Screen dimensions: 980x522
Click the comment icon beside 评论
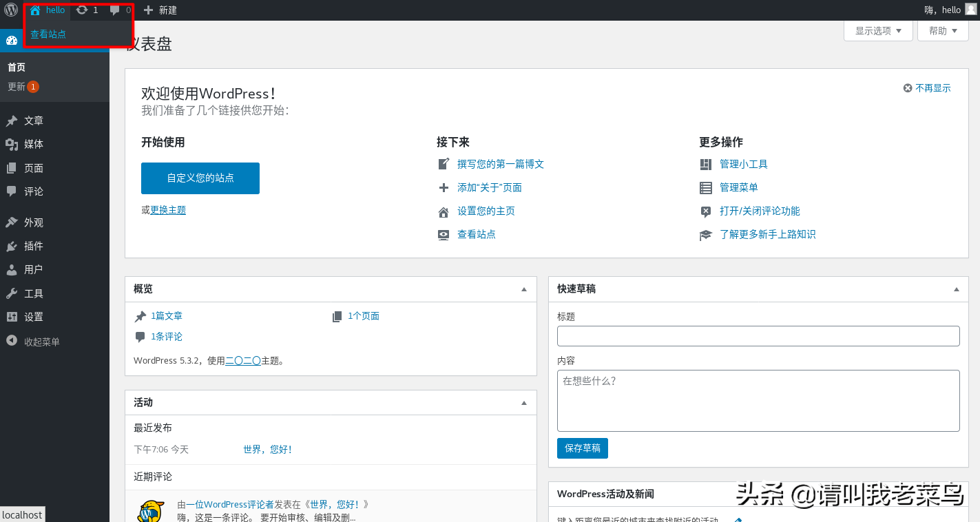pos(12,191)
